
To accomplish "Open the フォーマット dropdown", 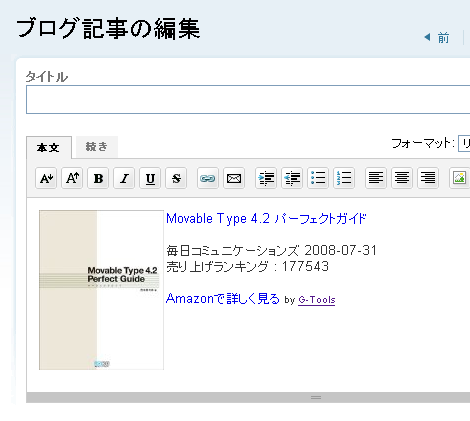I will 464,144.
